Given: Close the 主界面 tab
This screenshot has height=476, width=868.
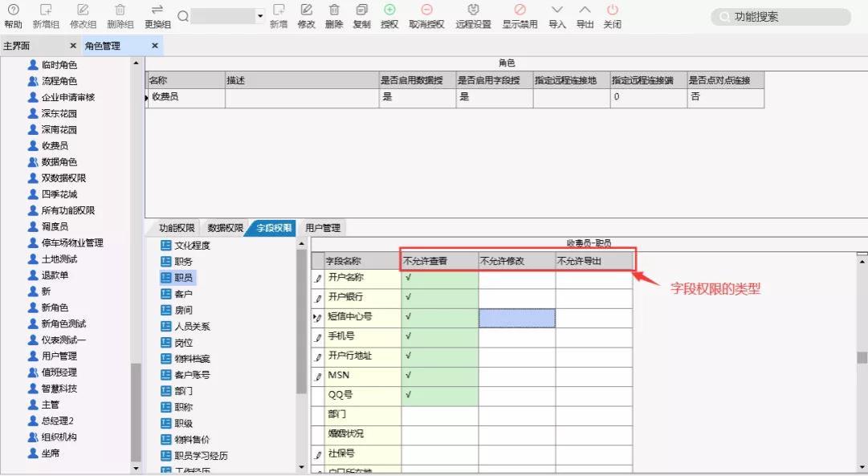Looking at the screenshot, I should point(73,46).
